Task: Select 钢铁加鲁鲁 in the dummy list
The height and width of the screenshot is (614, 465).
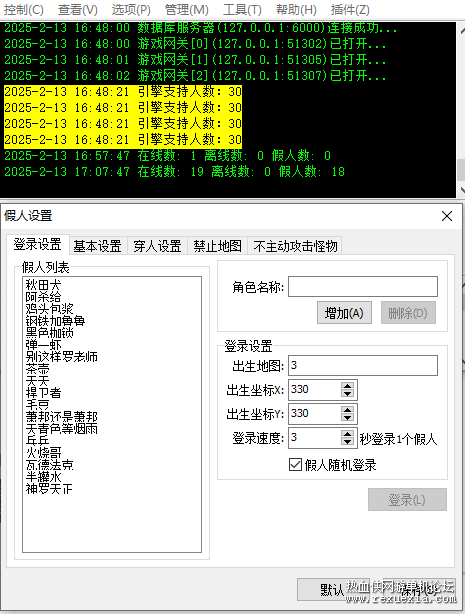Action: [55, 321]
